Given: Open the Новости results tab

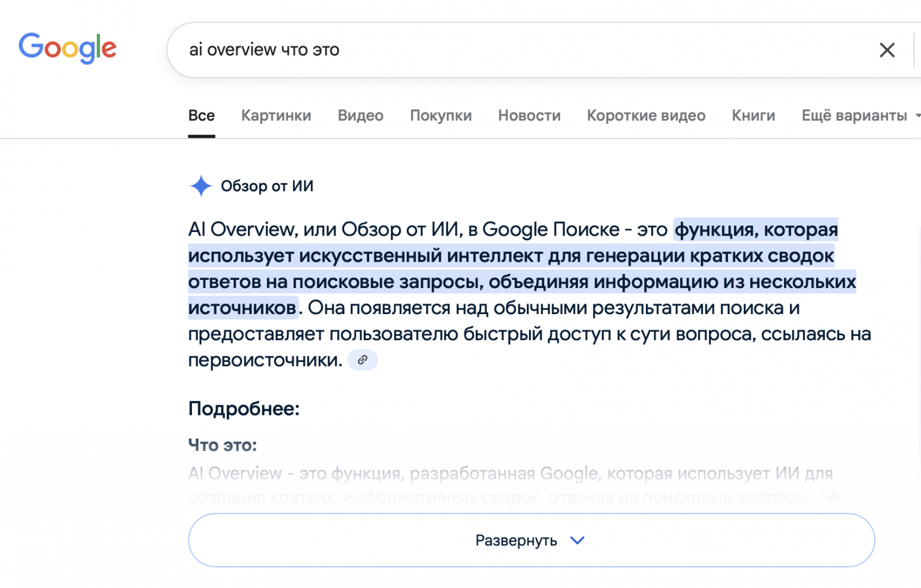Looking at the screenshot, I should (x=529, y=116).
